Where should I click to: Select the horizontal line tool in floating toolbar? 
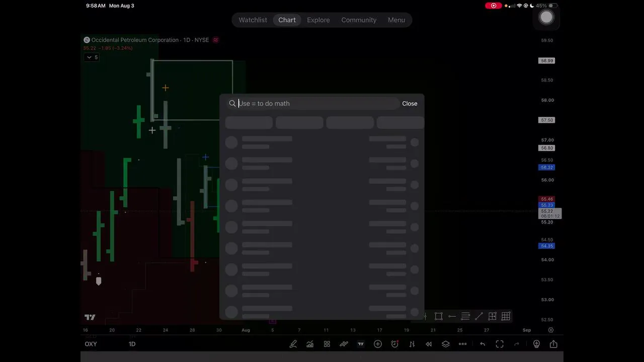452,316
